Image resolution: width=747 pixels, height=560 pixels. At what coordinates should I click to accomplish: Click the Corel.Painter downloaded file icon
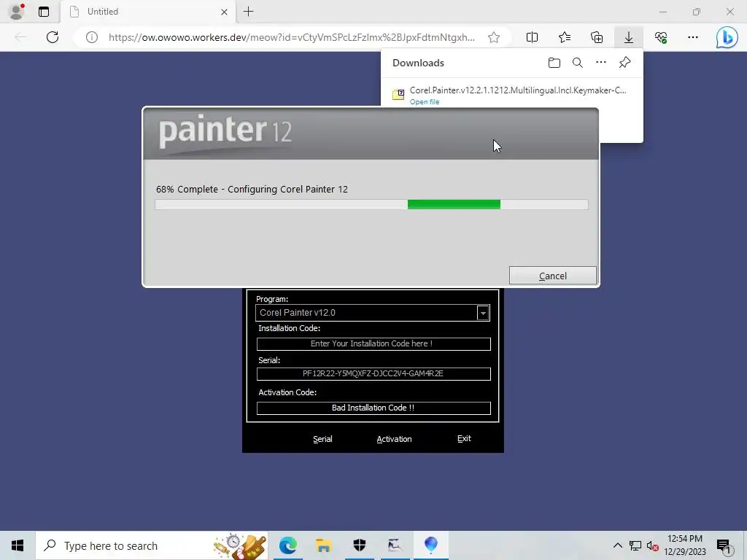click(x=398, y=94)
